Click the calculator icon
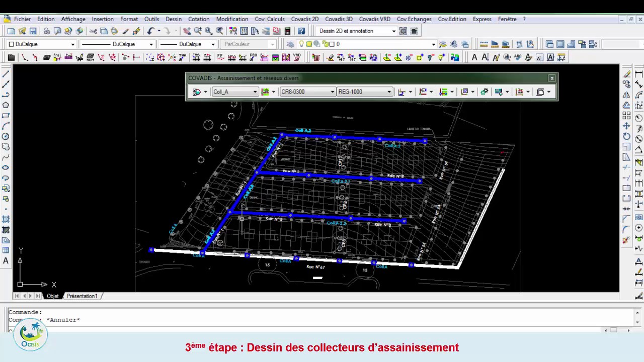Screen dimensions: 644x362 click(287, 31)
